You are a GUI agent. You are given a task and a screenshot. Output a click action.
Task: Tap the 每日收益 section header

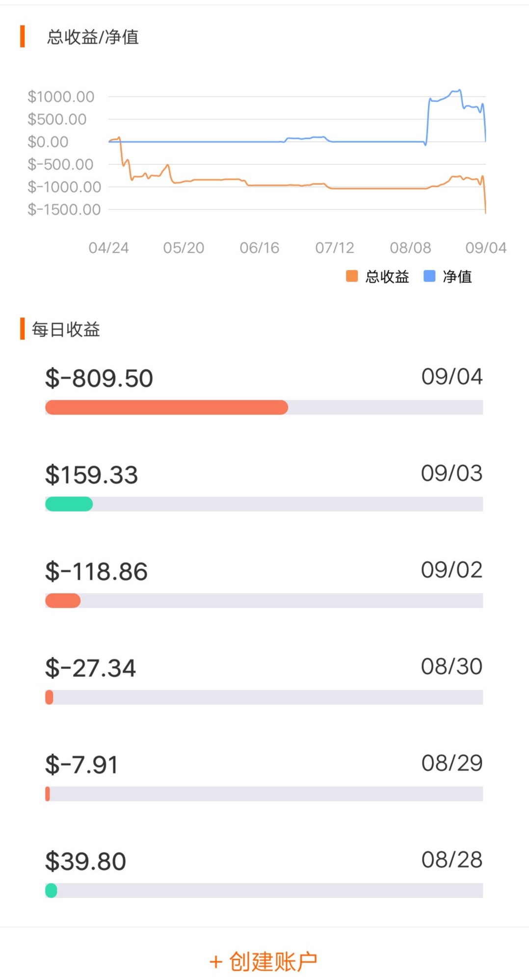(66, 329)
